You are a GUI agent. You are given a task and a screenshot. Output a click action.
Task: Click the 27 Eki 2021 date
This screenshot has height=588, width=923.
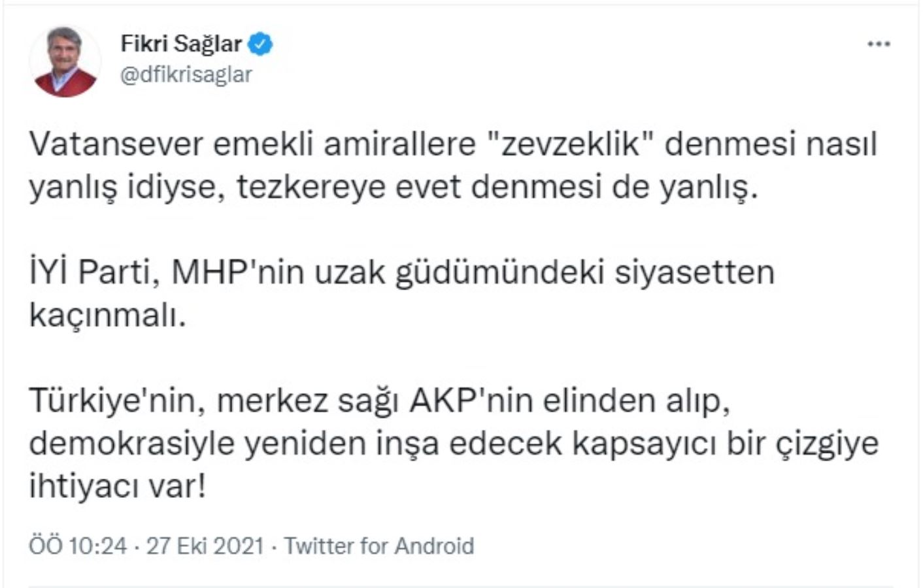coord(205,546)
